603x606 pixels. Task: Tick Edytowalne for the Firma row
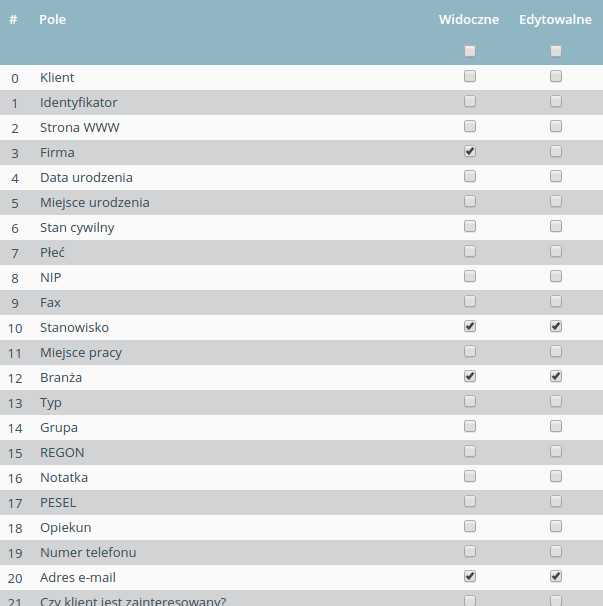pyautogui.click(x=556, y=151)
